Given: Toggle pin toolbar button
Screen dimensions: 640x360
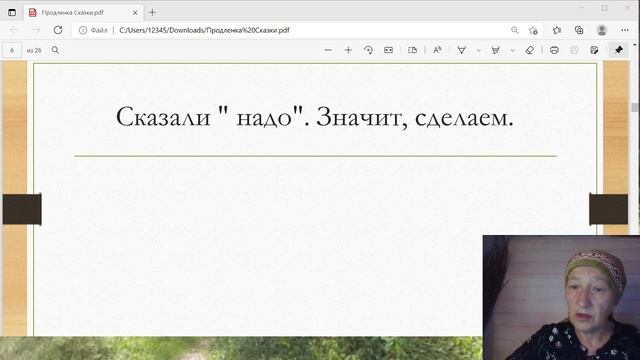Looking at the screenshot, I should [x=619, y=50].
